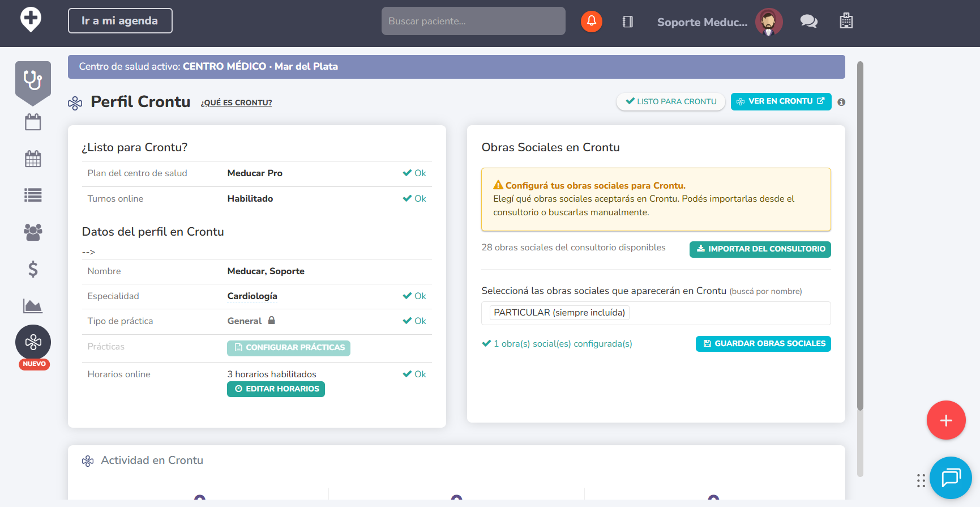Screen dimensions: 980x507
Task: Click Ir a mi agenda button
Action: coord(120,21)
